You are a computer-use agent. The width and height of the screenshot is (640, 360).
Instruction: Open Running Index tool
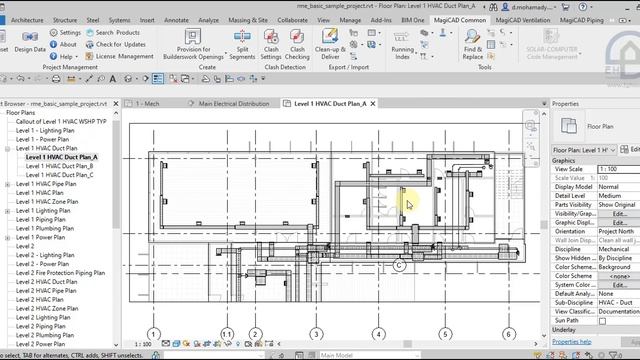pos(402,46)
